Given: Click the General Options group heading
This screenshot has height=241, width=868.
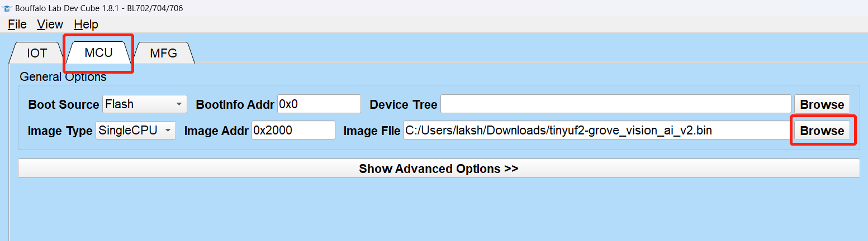Looking at the screenshot, I should click(x=63, y=77).
